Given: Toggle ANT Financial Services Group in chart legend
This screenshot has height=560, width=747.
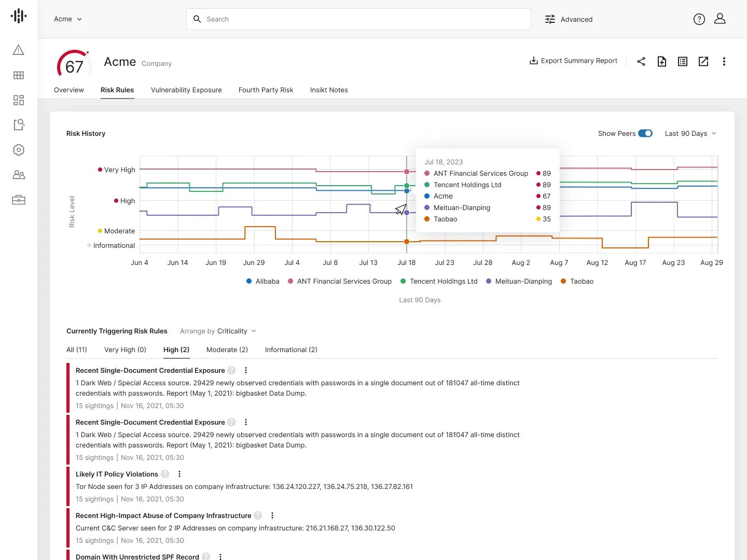Looking at the screenshot, I should (x=340, y=281).
